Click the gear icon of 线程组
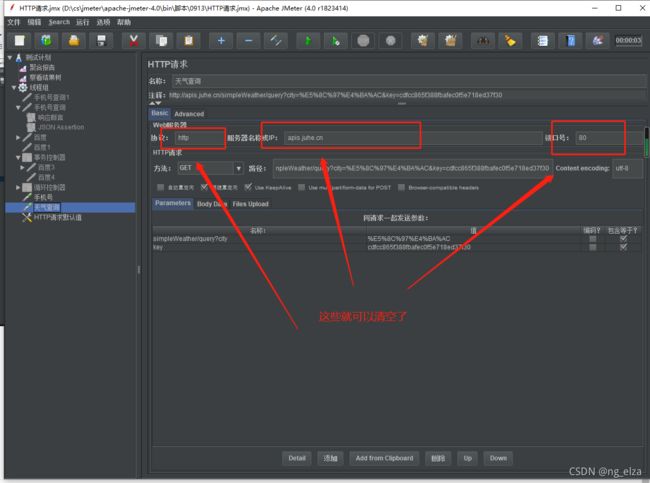 [23, 87]
